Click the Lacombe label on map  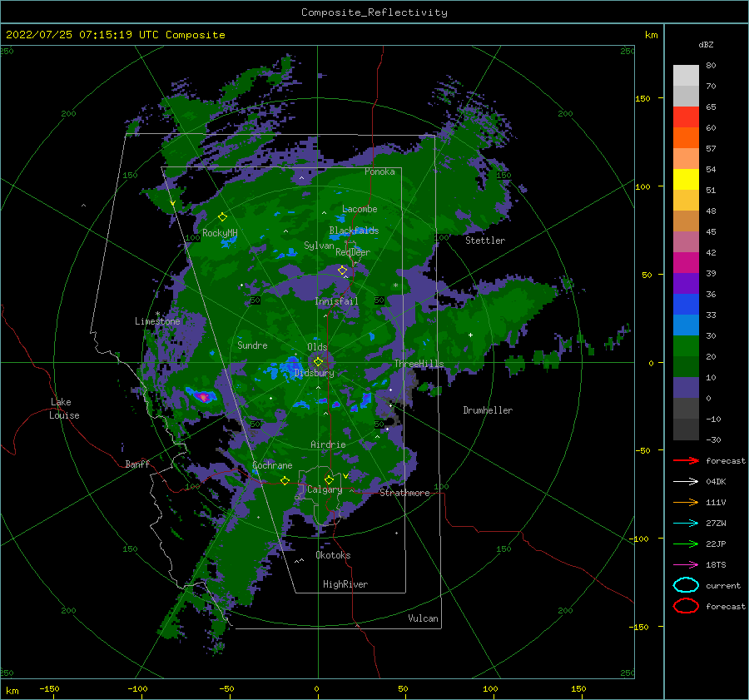click(360, 209)
